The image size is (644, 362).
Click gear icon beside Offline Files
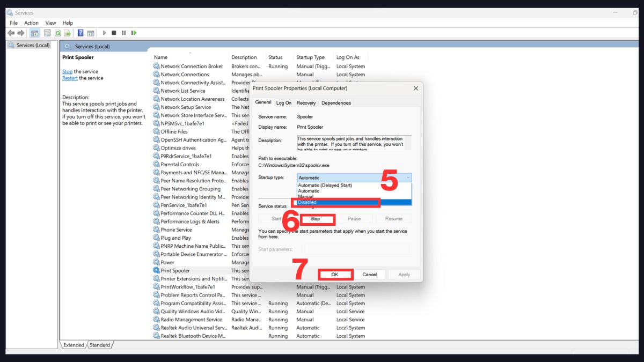156,131
